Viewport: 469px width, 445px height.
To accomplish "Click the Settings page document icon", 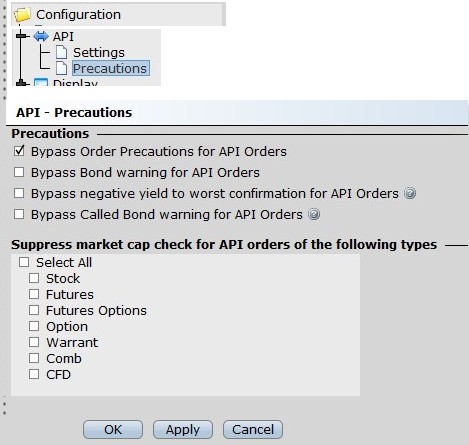I will click(x=62, y=52).
